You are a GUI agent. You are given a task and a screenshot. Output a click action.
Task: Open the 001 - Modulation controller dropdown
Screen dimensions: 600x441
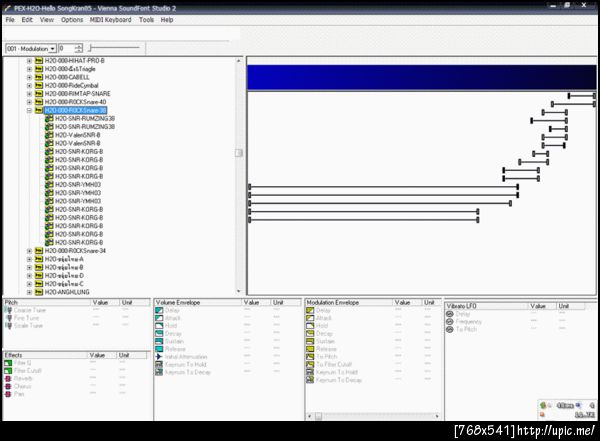point(53,49)
